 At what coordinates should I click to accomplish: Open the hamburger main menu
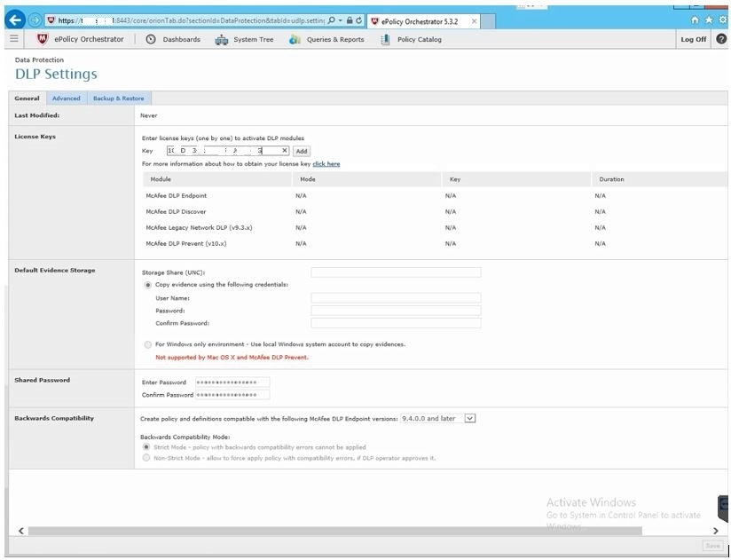coord(13,39)
